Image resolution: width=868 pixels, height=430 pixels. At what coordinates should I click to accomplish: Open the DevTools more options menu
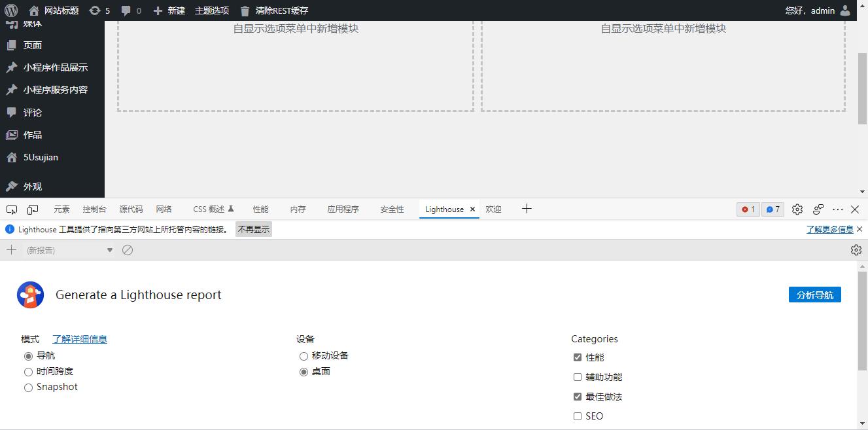837,209
